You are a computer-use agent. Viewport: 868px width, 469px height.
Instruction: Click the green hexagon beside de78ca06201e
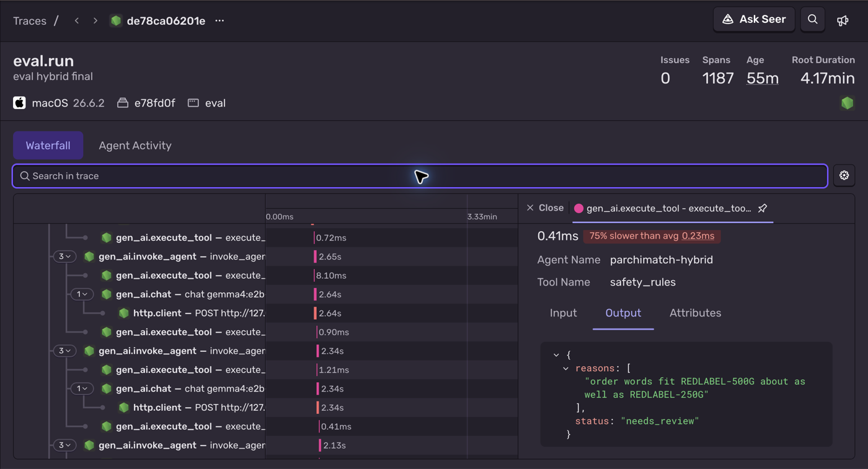(x=116, y=20)
